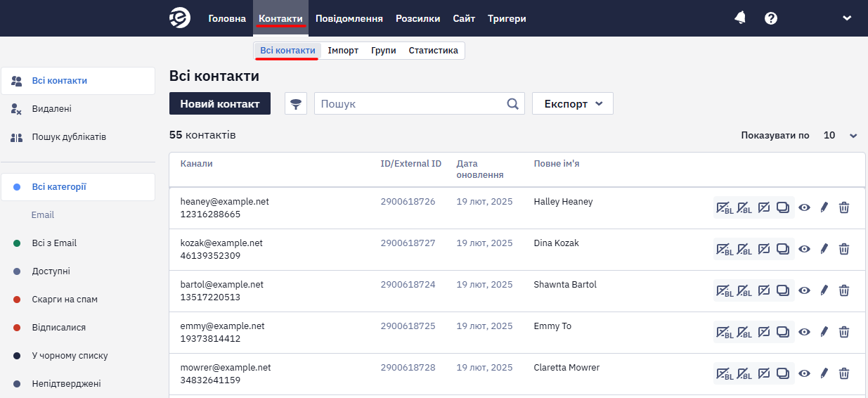Open the account chevron menu in header
The image size is (868, 398).
tap(847, 18)
